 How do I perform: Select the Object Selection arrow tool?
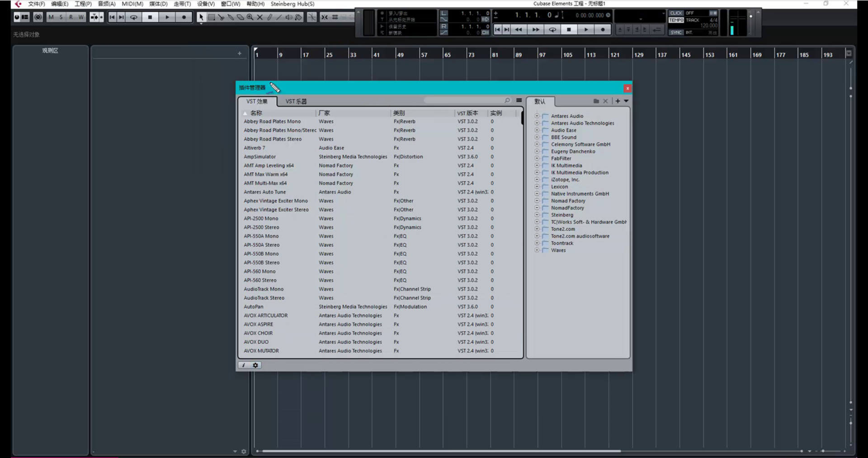[201, 17]
